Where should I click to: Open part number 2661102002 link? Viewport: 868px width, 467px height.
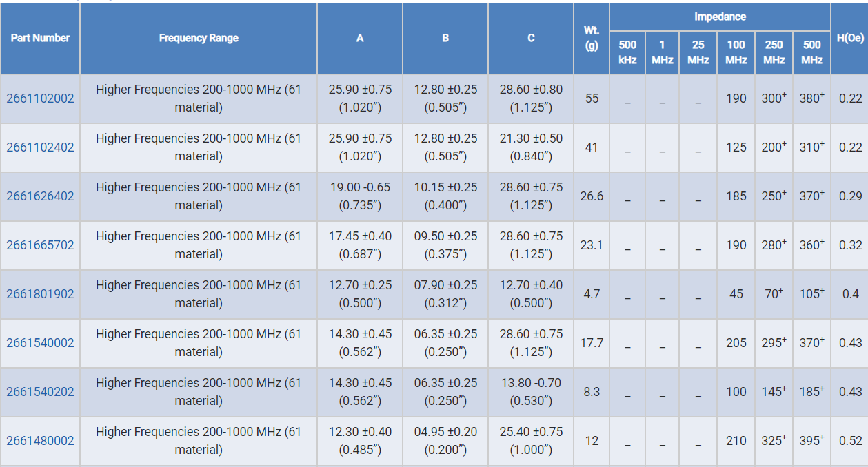[x=40, y=98]
